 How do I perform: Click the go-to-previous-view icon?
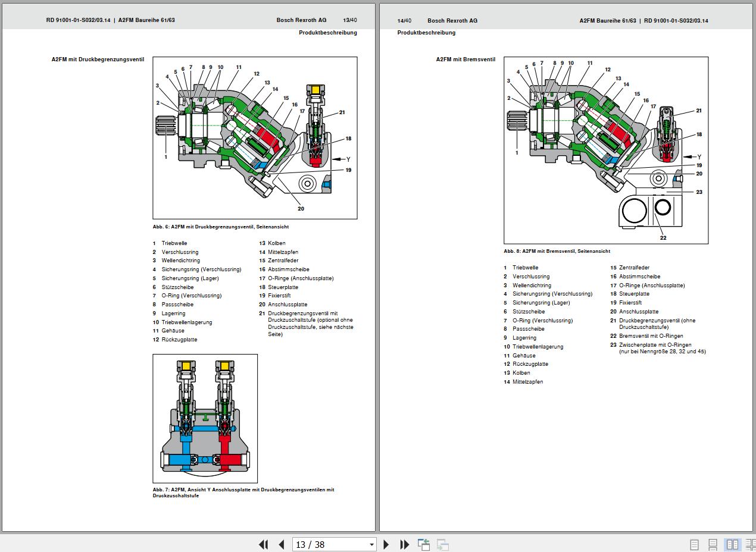pyautogui.click(x=424, y=544)
